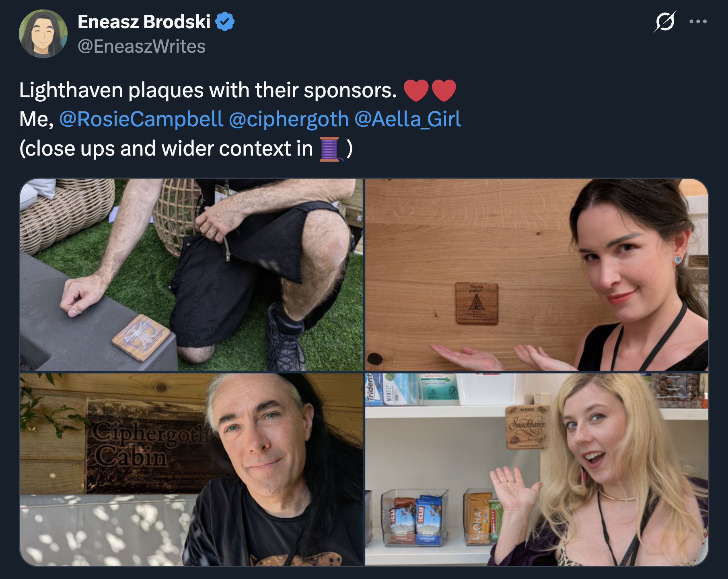This screenshot has height=579, width=728.
Task: Click the small wooden plaque on wall
Action: click(477, 303)
